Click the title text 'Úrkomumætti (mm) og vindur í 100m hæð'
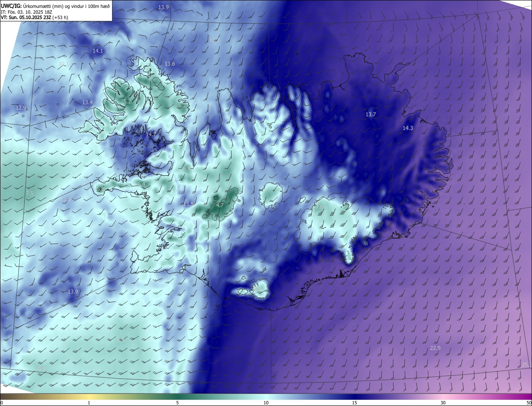Image resolution: width=532 pixels, height=406 pixels. click(66, 5)
